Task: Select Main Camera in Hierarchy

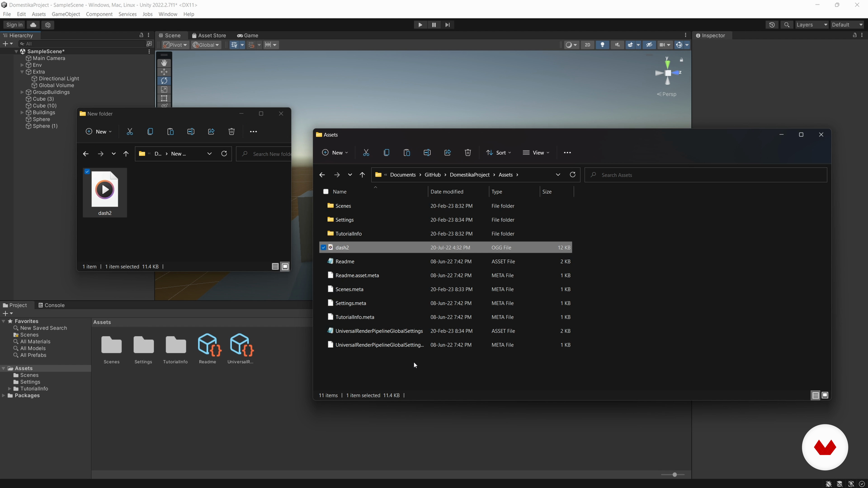Action: coord(49,58)
